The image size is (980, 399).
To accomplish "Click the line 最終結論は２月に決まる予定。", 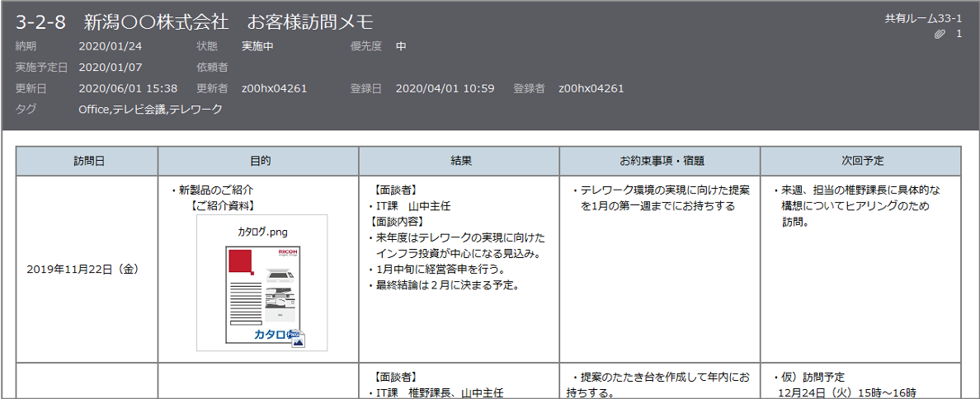I will point(445,286).
